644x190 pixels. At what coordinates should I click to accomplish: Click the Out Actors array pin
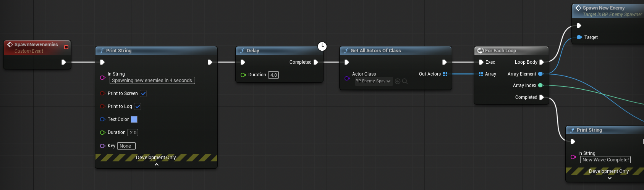pos(445,74)
